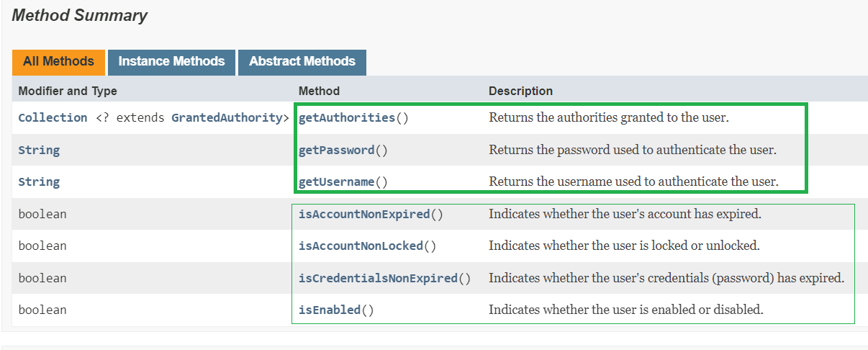
Task: Open the isAccountNonLocked method link
Action: (361, 246)
